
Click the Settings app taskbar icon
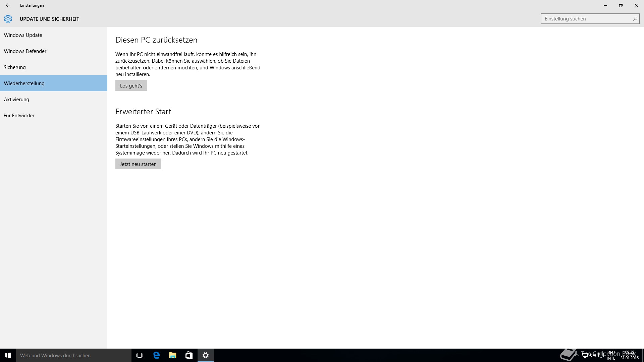[206, 355]
